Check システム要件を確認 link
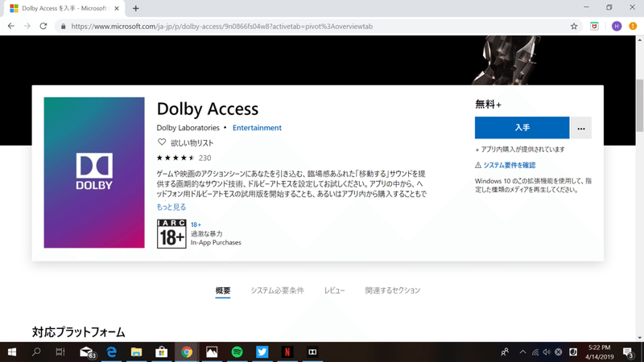This screenshot has height=362, width=644. pos(510,165)
